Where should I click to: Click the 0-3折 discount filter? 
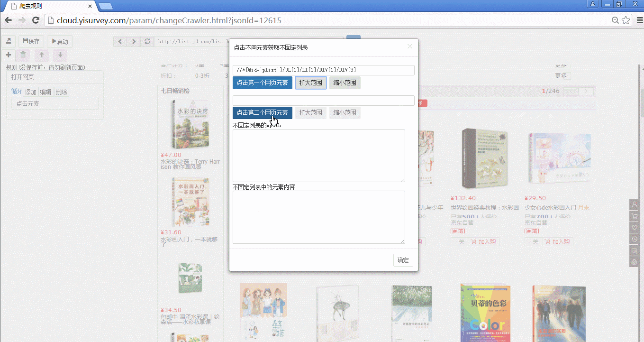click(x=202, y=75)
